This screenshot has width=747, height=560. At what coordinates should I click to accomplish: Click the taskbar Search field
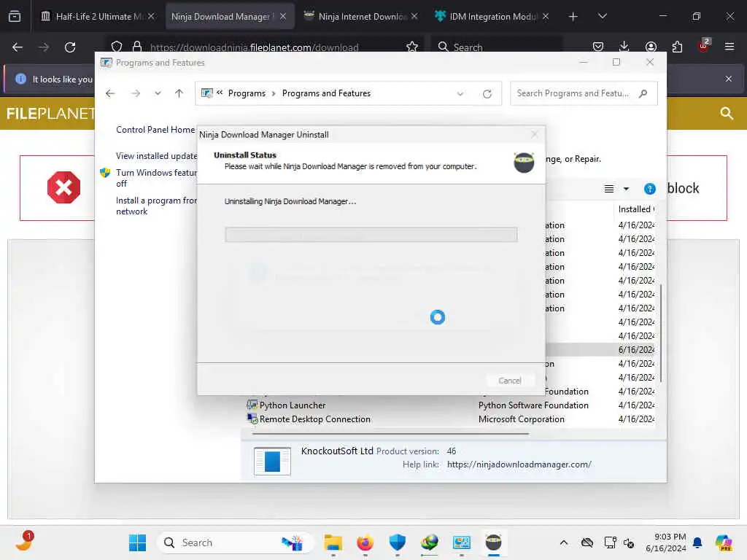236,542
